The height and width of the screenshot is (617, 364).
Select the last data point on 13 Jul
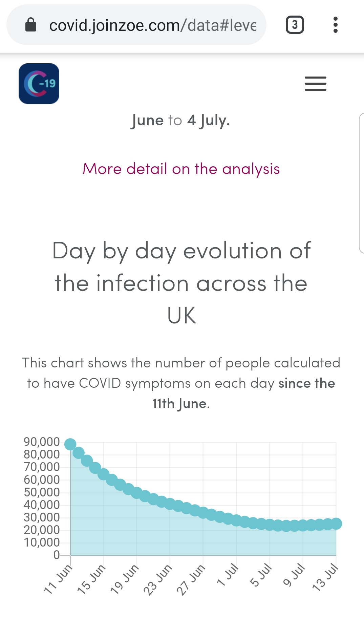(x=336, y=524)
